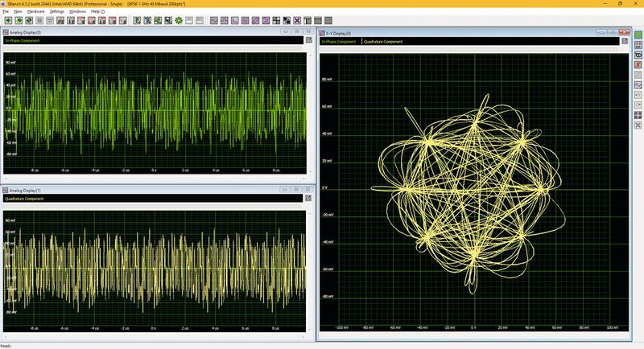Minimize the Analog Display(0) sub-window

click(286, 31)
